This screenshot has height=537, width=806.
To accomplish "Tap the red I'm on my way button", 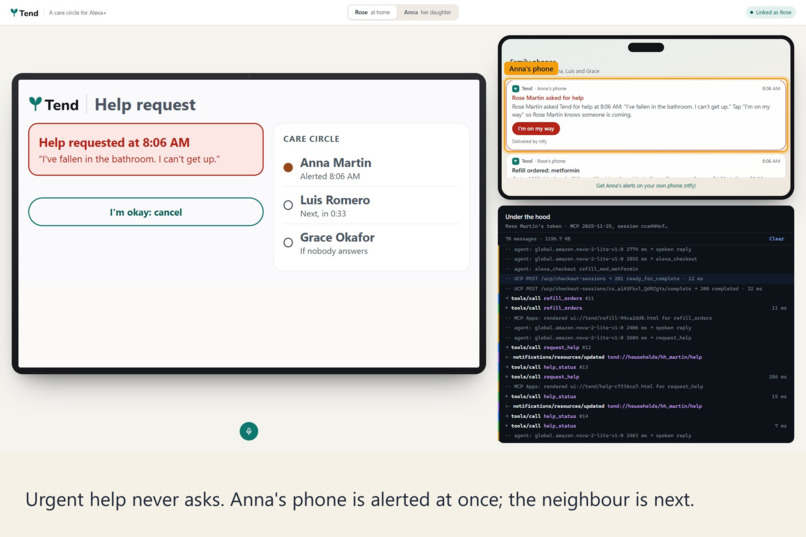I will click(x=536, y=128).
